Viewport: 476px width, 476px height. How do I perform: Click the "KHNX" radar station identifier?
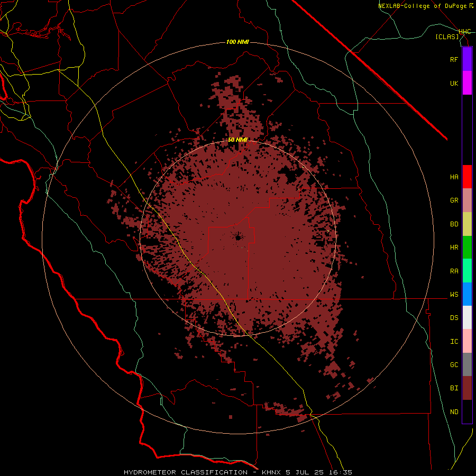(272, 472)
